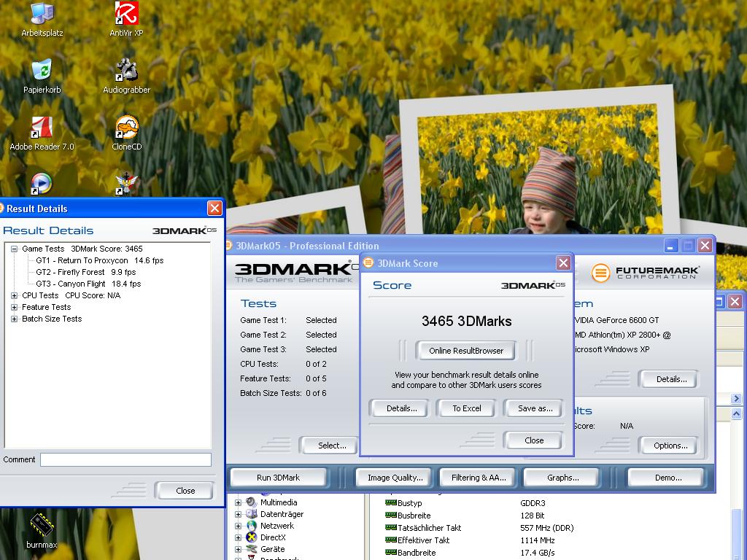Open the Graphs... window
The image size is (747, 560).
[562, 478]
